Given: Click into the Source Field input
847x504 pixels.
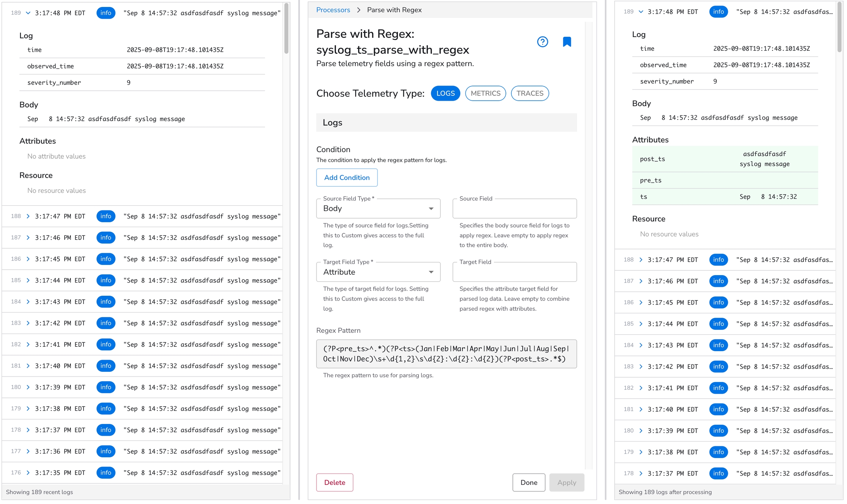Looking at the screenshot, I should click(x=514, y=209).
